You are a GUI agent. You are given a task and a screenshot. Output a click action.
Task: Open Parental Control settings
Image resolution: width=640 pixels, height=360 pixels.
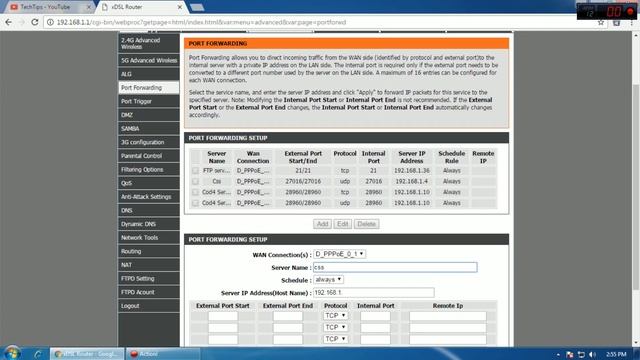point(149,156)
